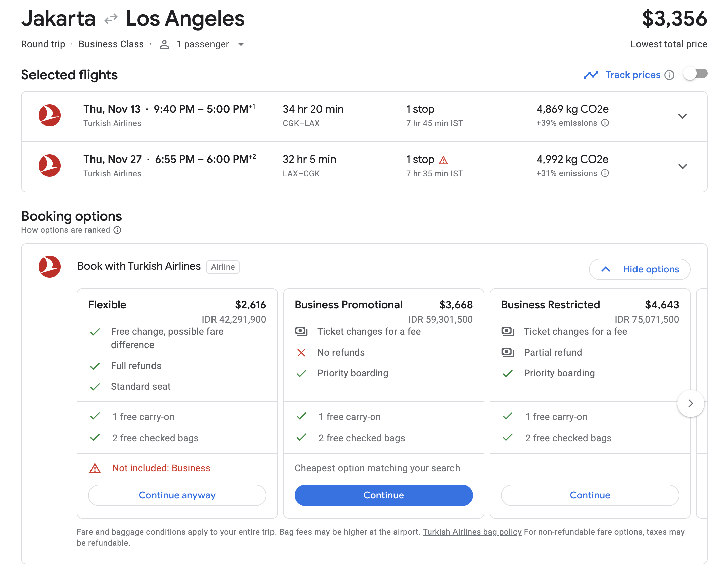Click the Airline badge label

coord(223,267)
